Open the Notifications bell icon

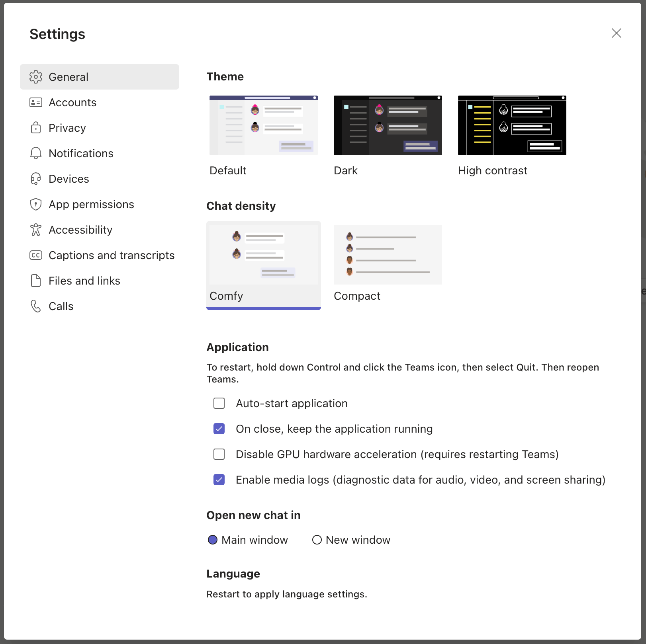click(x=36, y=153)
